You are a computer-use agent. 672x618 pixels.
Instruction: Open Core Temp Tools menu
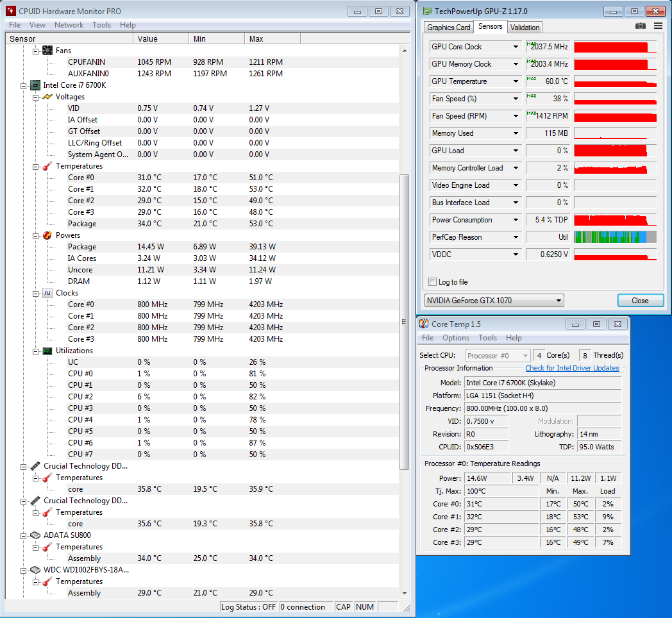point(488,338)
